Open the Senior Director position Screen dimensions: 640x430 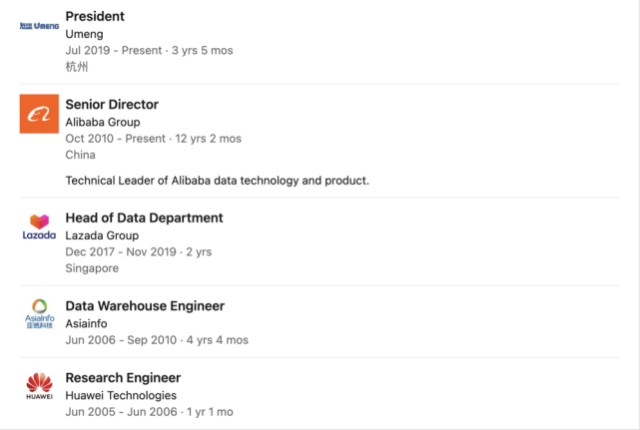point(112,104)
